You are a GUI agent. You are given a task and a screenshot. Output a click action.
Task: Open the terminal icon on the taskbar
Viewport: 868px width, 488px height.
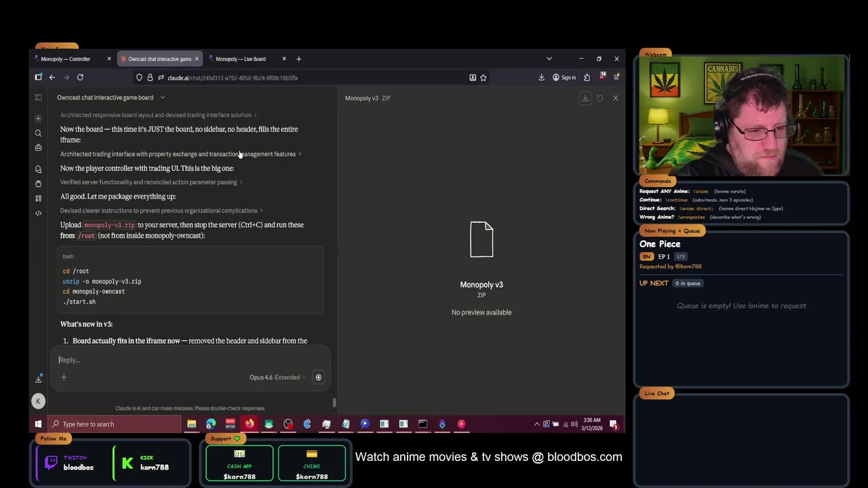click(x=423, y=424)
